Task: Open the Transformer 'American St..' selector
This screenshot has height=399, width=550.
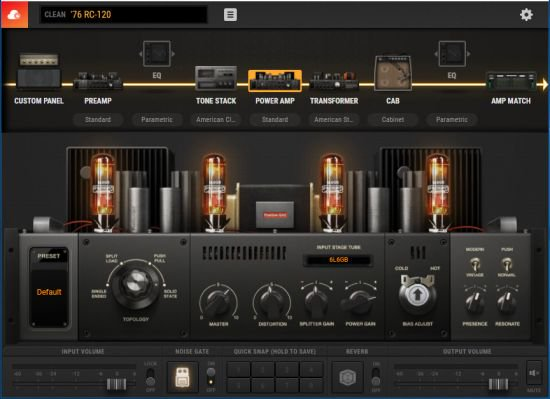Action: pos(334,120)
